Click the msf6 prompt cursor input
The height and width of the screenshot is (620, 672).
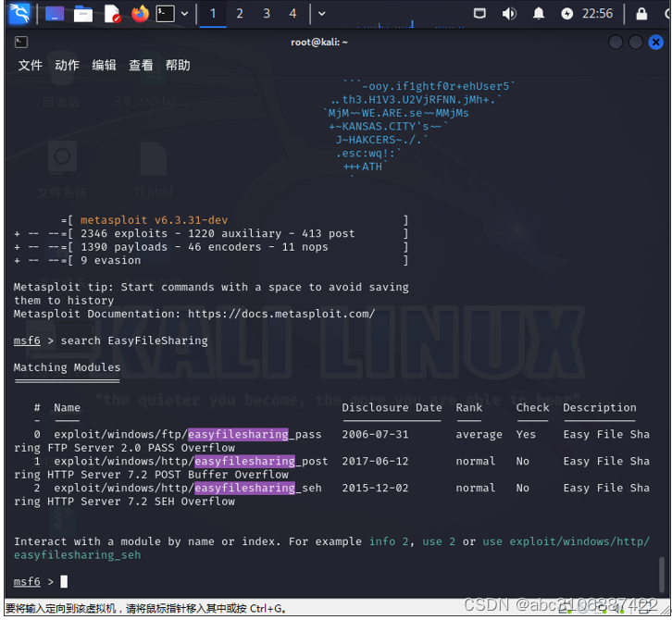(x=64, y=581)
